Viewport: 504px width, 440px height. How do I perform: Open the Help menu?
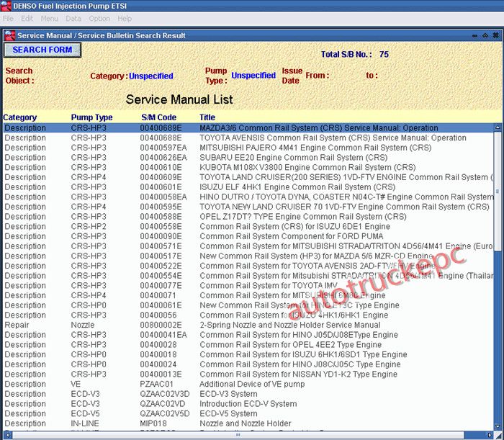125,19
